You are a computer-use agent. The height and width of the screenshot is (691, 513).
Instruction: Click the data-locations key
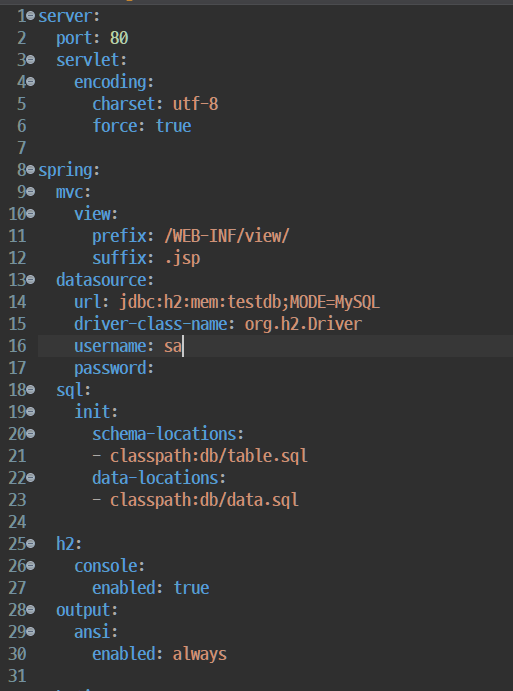(x=155, y=478)
